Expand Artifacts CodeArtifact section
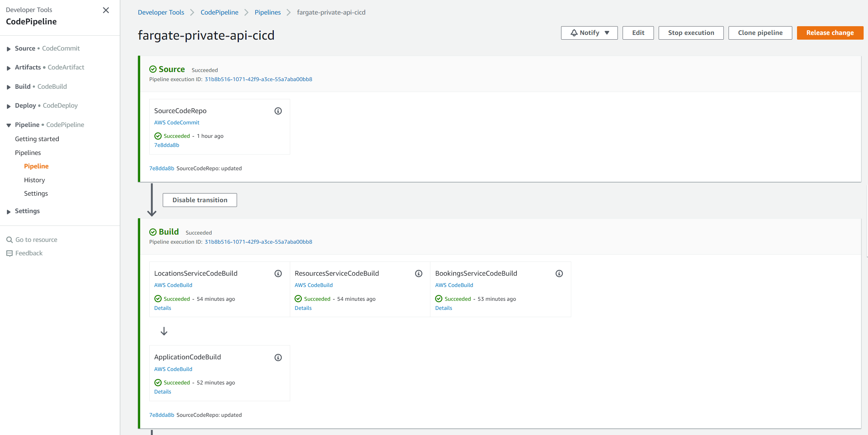 point(8,68)
